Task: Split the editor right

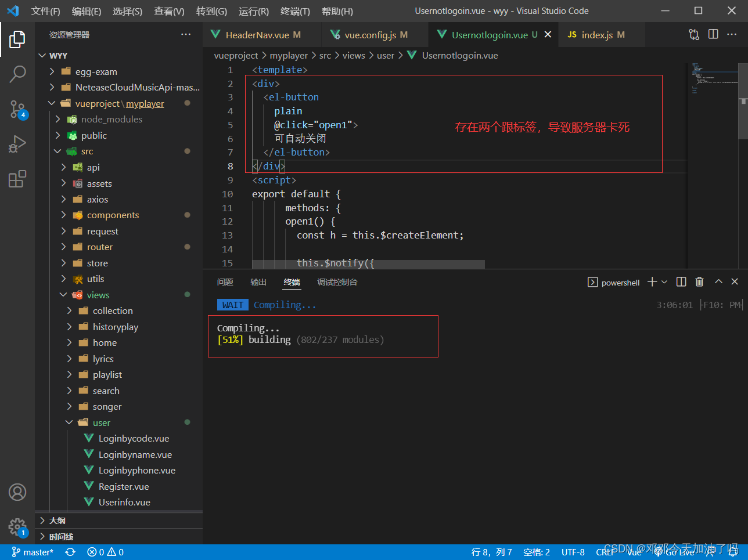Action: click(x=713, y=35)
